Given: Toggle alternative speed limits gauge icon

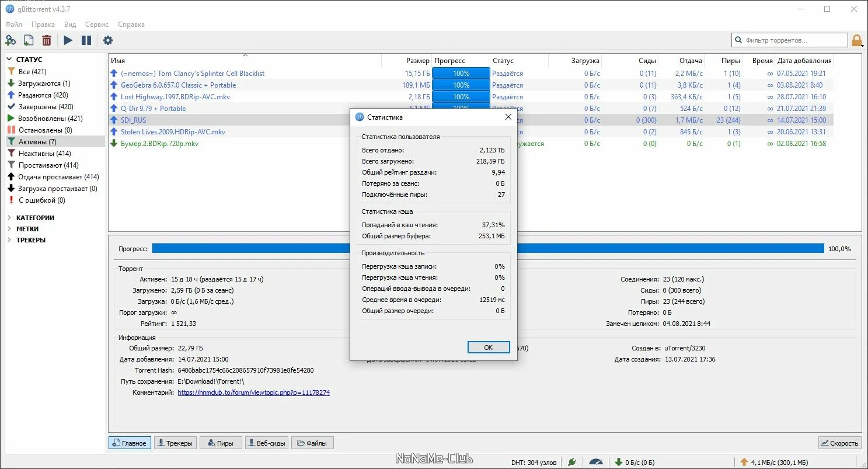Looking at the screenshot, I should [595, 462].
